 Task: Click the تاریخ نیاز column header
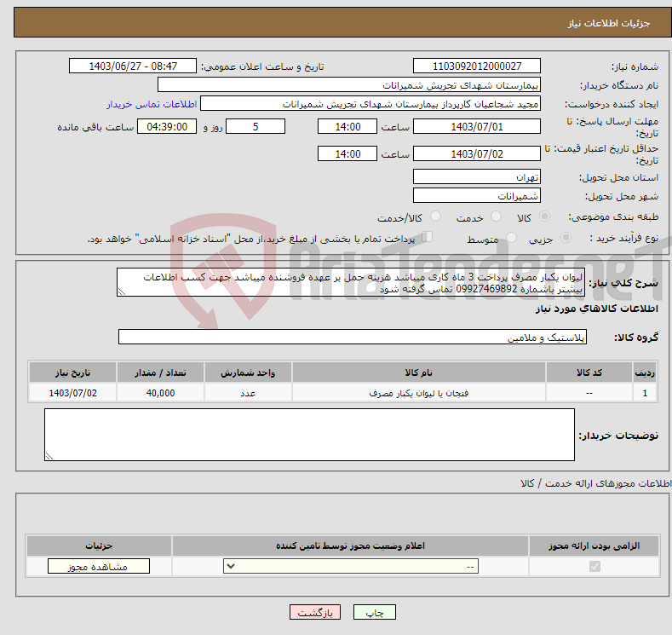point(73,372)
